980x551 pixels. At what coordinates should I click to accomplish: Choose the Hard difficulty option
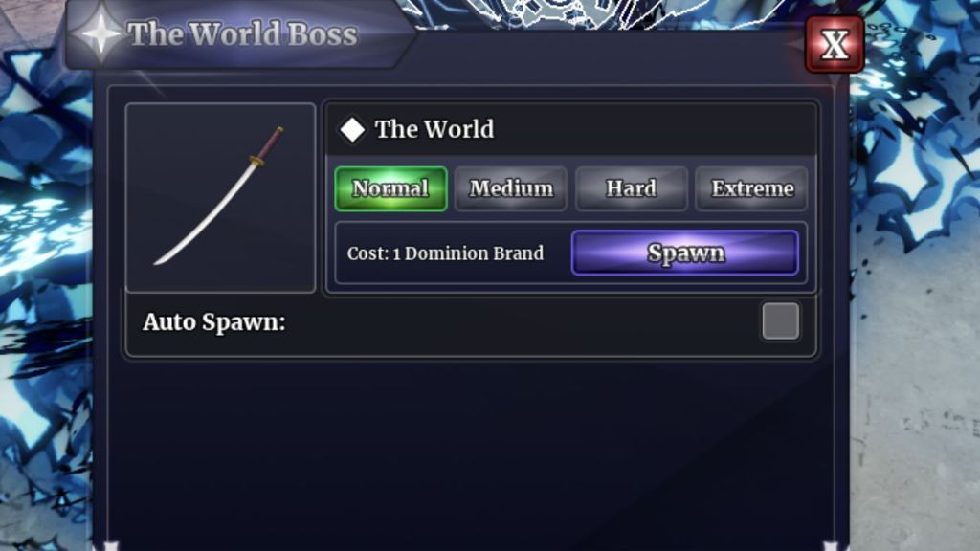632,188
